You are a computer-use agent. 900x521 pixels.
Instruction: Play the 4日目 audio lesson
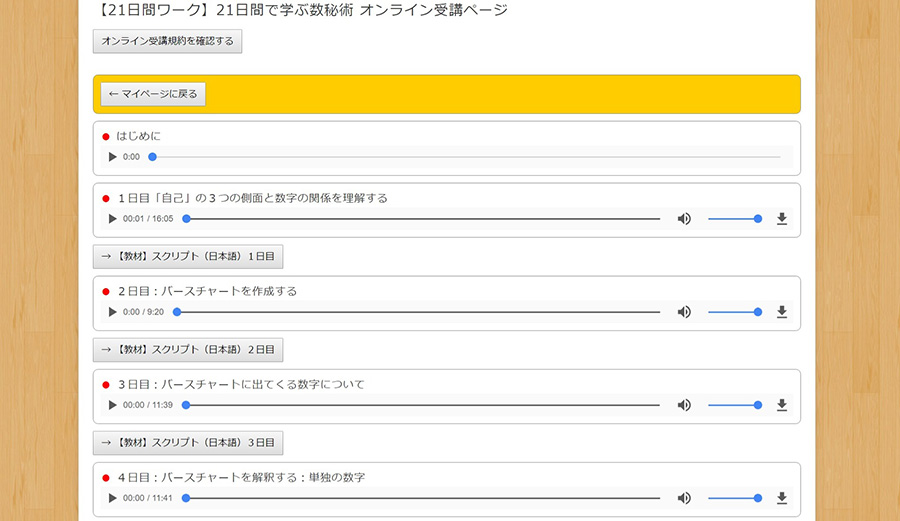[112, 498]
